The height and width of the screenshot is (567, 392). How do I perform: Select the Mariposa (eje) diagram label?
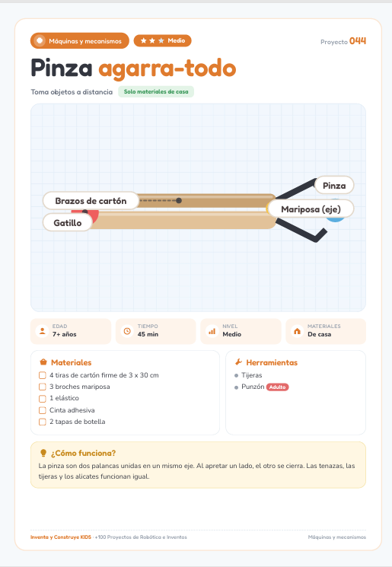pyautogui.click(x=311, y=209)
